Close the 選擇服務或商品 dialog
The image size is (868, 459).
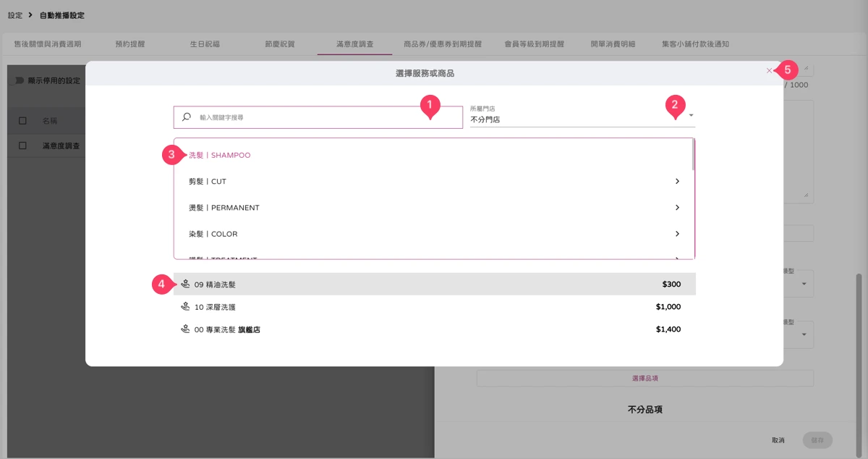click(769, 71)
